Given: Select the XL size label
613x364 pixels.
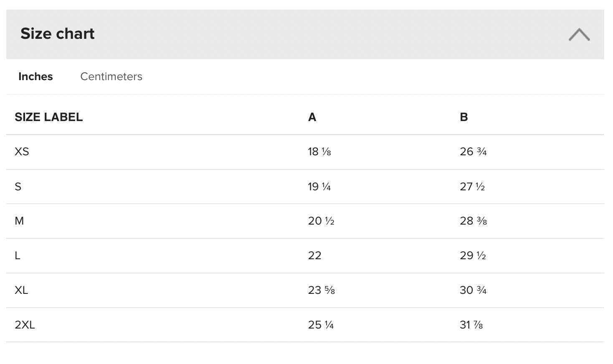Looking at the screenshot, I should click(x=21, y=290).
